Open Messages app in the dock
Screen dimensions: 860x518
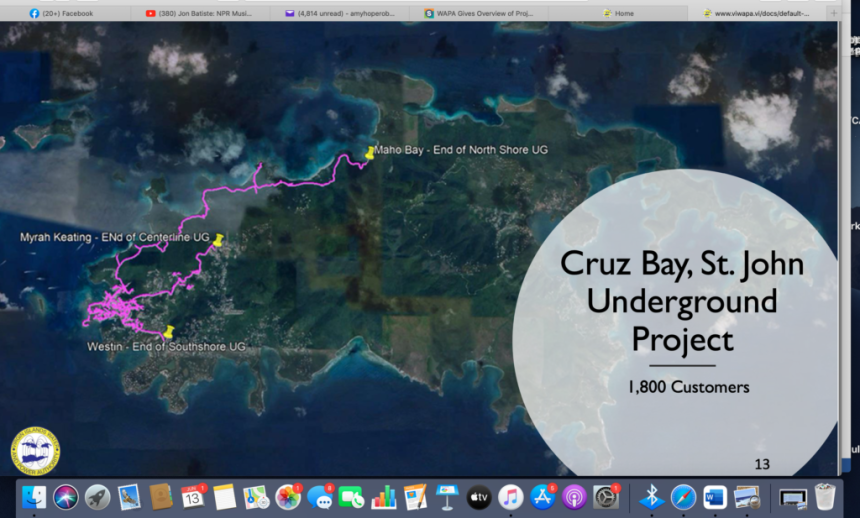(x=320, y=497)
